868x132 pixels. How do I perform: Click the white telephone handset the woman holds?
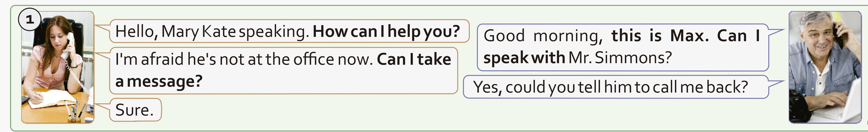(x=68, y=45)
